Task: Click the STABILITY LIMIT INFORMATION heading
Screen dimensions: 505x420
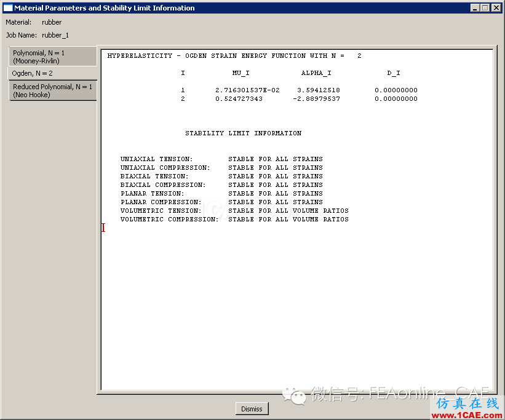Action: 243,133
